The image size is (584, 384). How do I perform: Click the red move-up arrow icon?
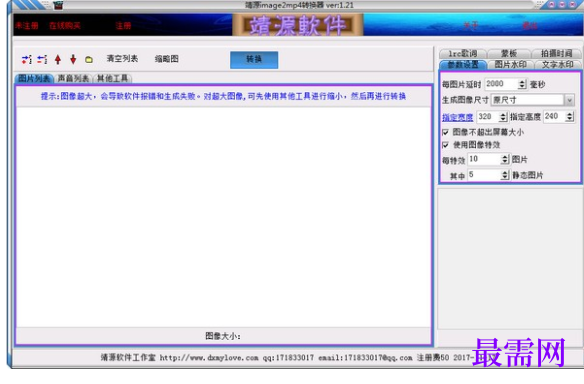coord(58,59)
